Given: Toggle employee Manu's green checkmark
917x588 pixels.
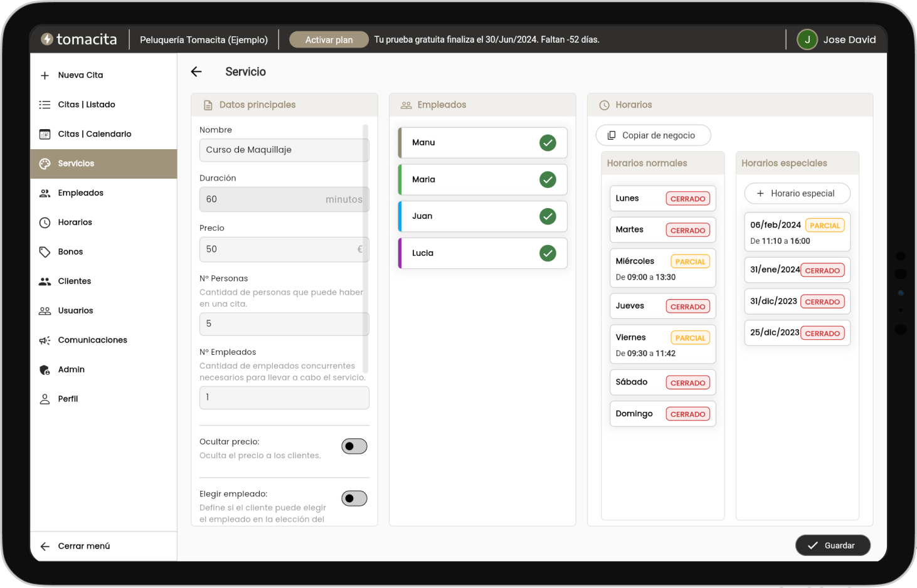Looking at the screenshot, I should (x=548, y=143).
